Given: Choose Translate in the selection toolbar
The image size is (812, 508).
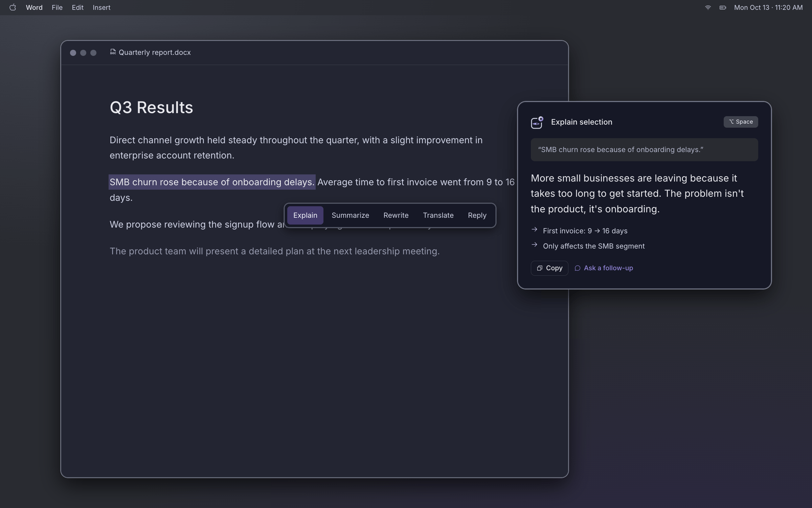Looking at the screenshot, I should coord(438,215).
